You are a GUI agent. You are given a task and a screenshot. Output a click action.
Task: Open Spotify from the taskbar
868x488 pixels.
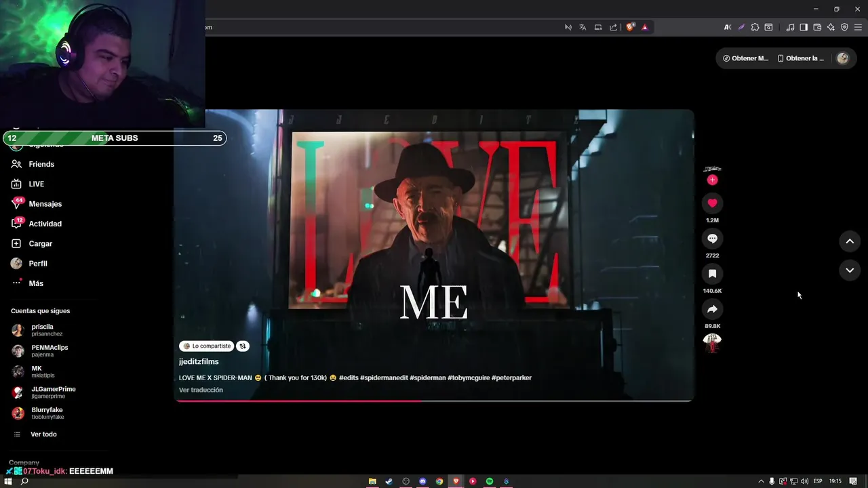[490, 481]
